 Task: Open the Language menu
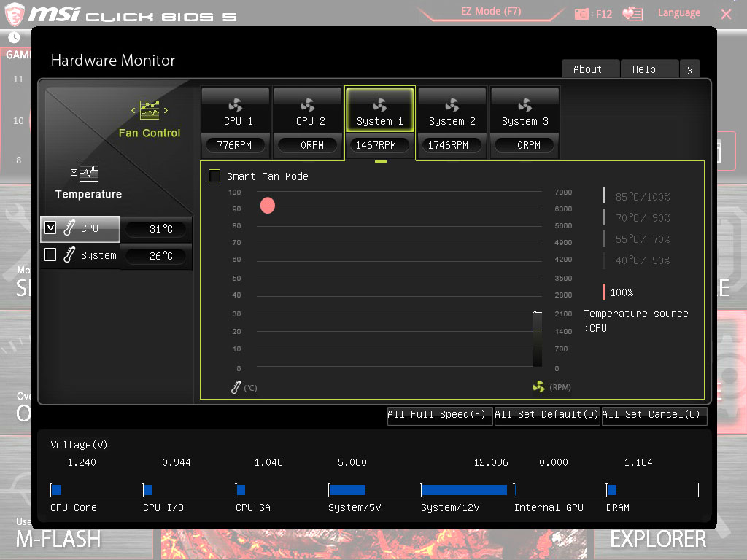[x=679, y=13]
